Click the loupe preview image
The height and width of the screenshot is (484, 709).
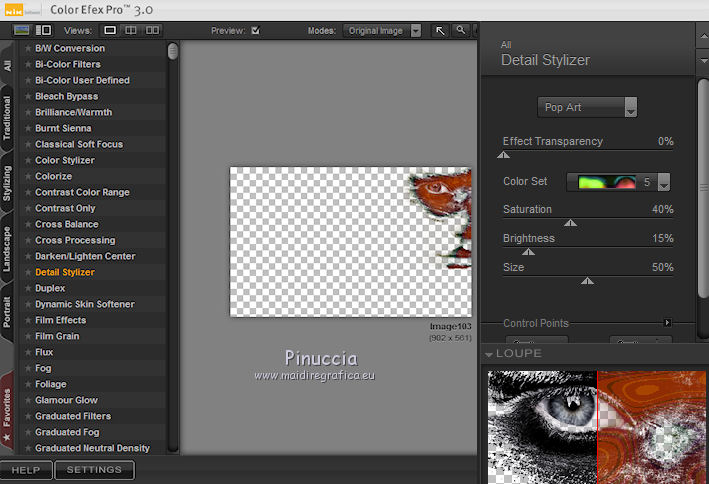[x=597, y=427]
